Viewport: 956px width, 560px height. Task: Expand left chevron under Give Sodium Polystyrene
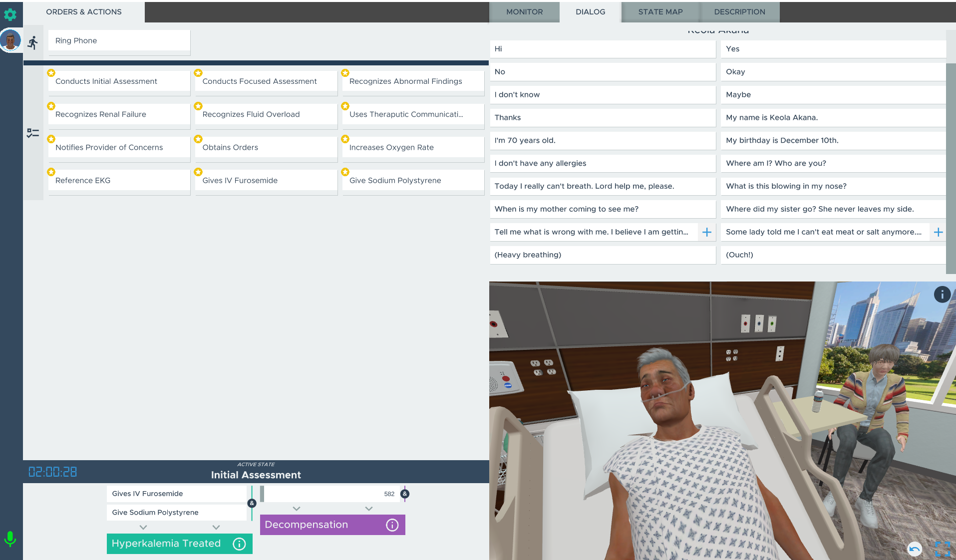click(x=143, y=527)
